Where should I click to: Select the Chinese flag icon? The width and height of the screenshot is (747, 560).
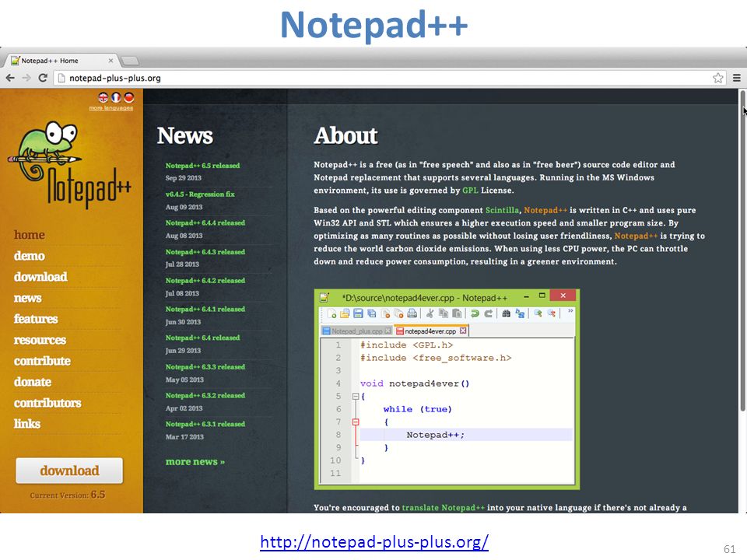point(128,97)
